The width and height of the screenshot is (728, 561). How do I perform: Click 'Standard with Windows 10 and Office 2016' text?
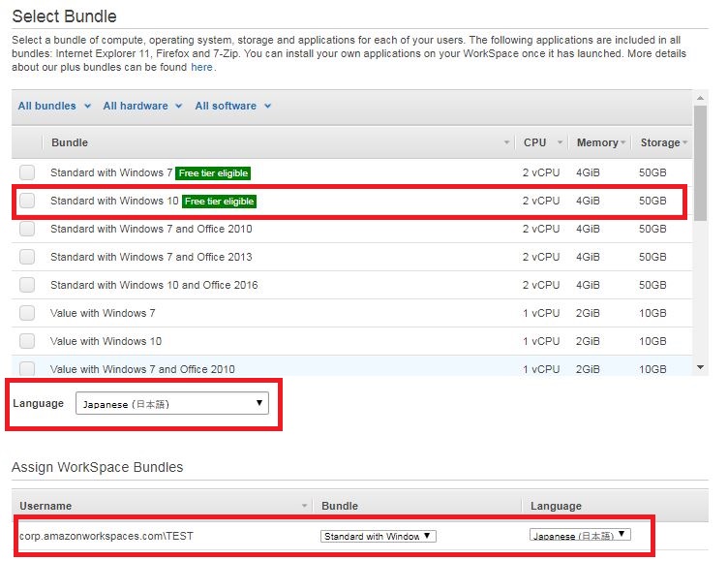tap(154, 285)
